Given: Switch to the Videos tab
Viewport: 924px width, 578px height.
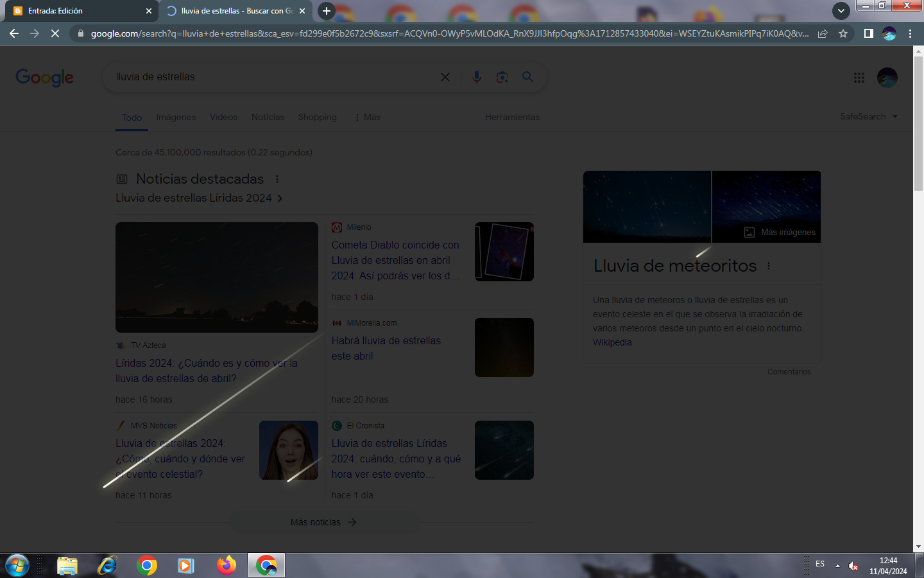Looking at the screenshot, I should click(223, 117).
